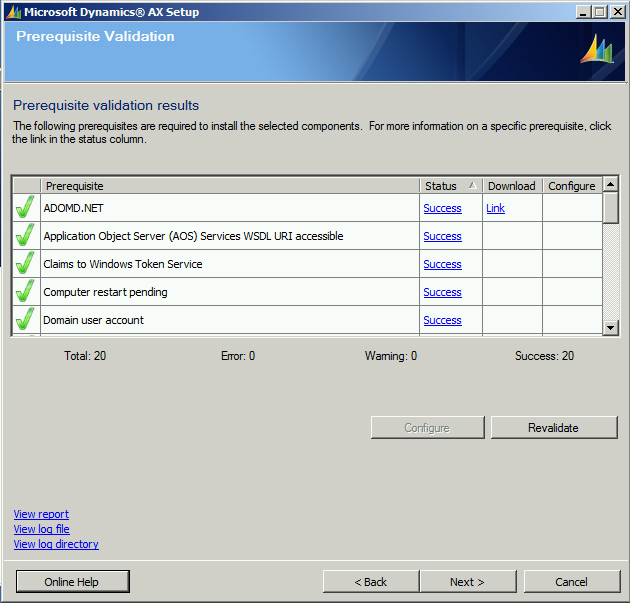Click the Dynamics AX icon in the title bar
Viewport: 630px width, 603px height.
[x=14, y=12]
